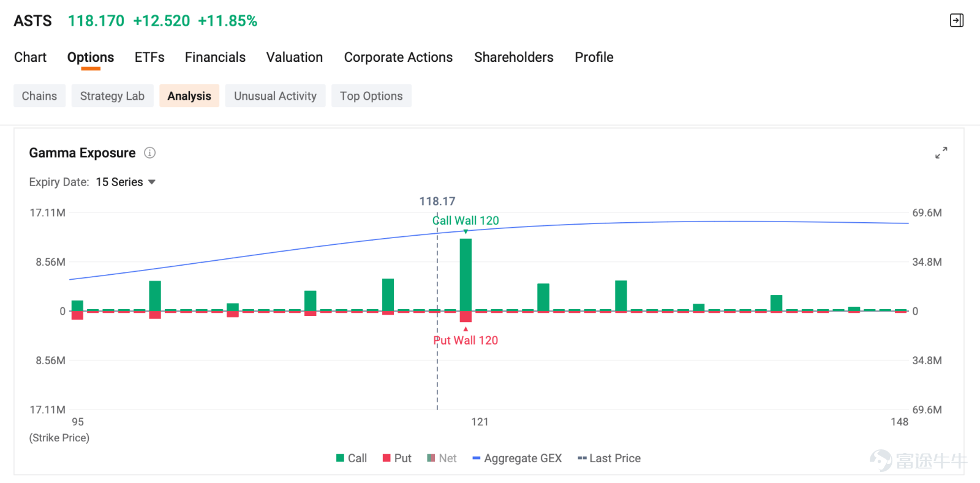Click the tall green call bar at strike 120
The image size is (980, 483).
[466, 274]
